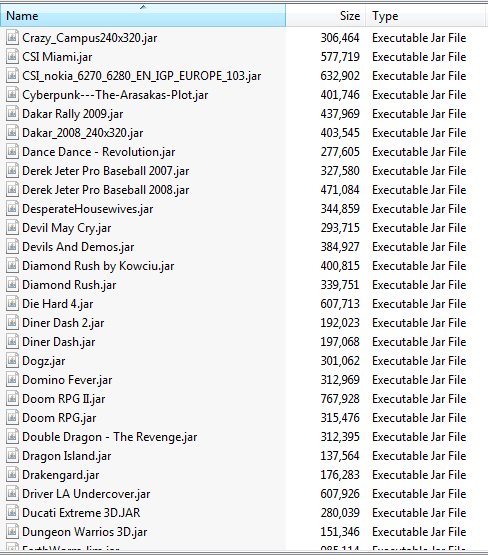Image resolution: width=488 pixels, height=556 pixels.
Task: Click the Devil May Cry.jar icon
Action: tap(12, 228)
